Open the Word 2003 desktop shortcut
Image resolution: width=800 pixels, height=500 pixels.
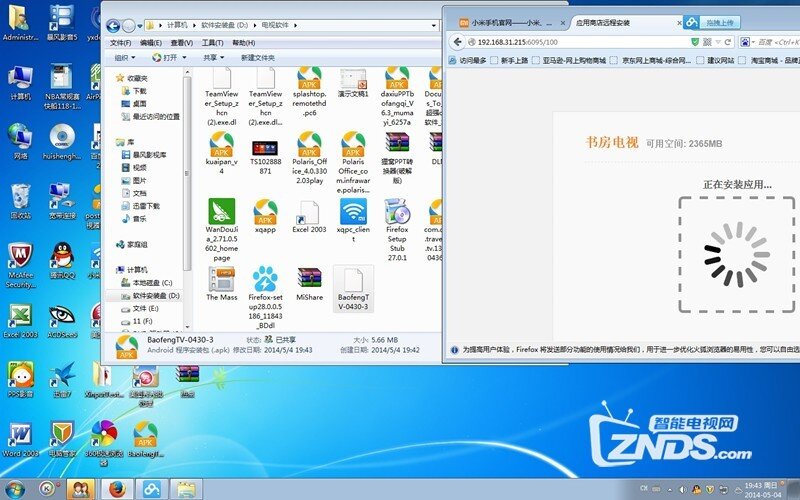pyautogui.click(x=20, y=439)
